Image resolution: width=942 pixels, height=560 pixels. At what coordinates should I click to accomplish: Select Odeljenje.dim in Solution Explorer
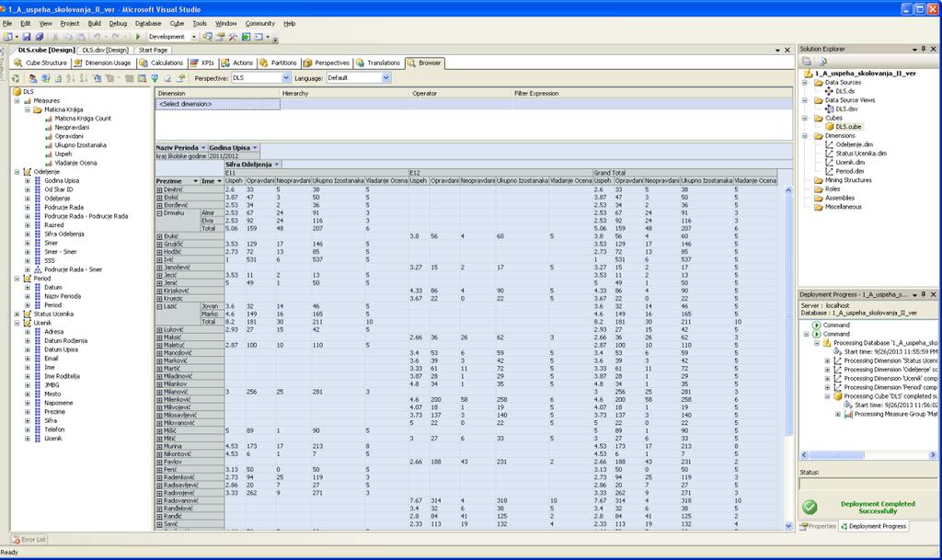[855, 144]
